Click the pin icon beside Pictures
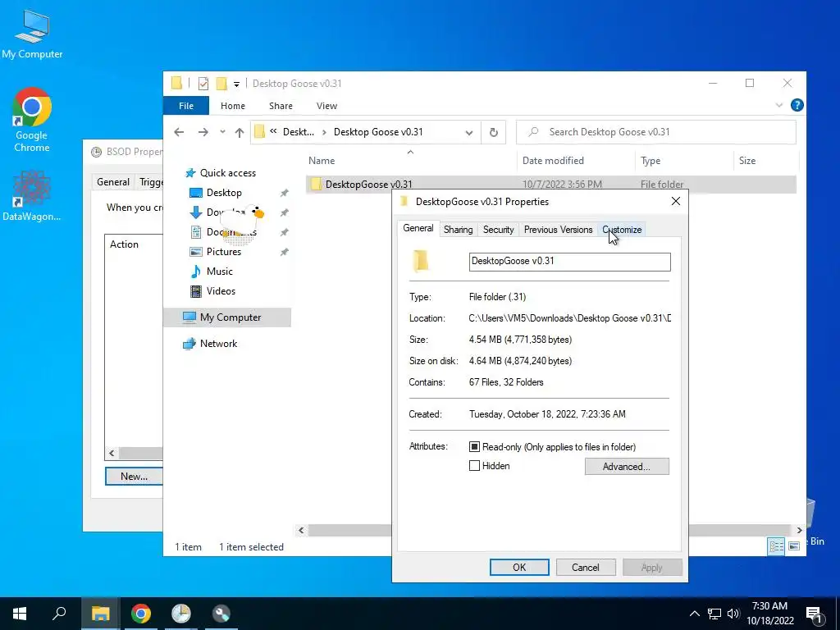 (x=284, y=252)
